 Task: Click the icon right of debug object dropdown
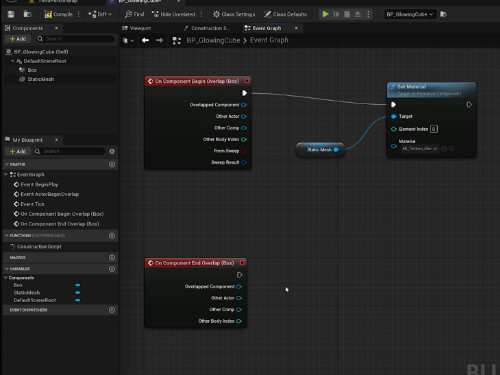pos(443,14)
